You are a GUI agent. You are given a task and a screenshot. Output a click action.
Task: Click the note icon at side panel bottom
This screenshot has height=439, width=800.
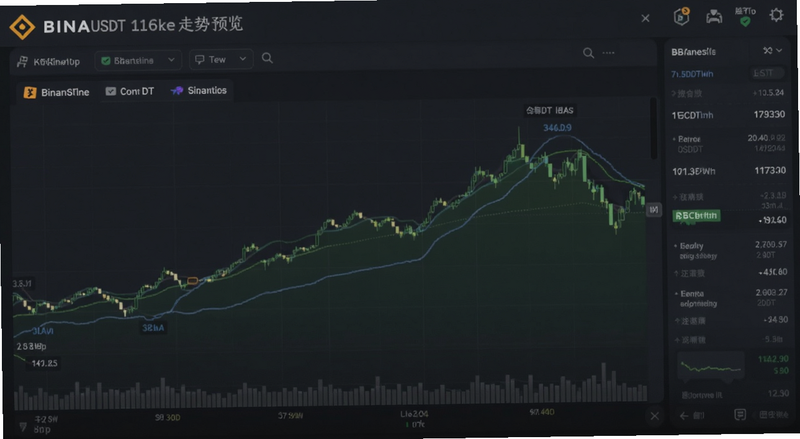740,414
